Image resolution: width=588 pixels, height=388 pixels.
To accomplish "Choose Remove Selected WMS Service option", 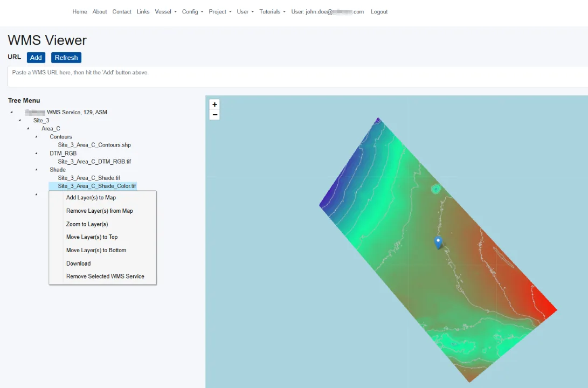I will coord(105,276).
